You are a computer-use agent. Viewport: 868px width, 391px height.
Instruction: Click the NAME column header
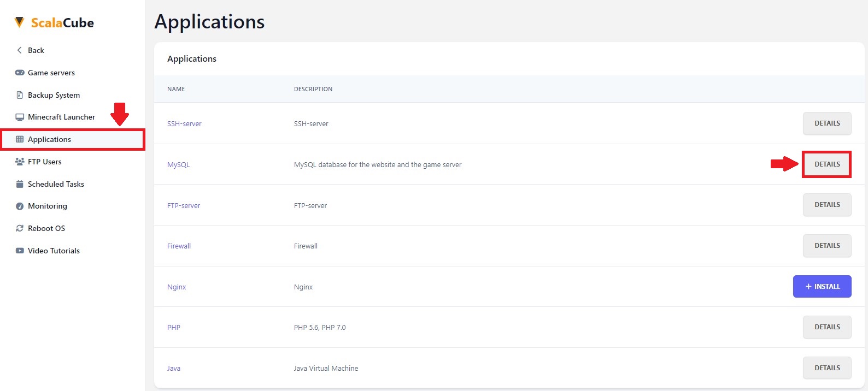pyautogui.click(x=176, y=89)
